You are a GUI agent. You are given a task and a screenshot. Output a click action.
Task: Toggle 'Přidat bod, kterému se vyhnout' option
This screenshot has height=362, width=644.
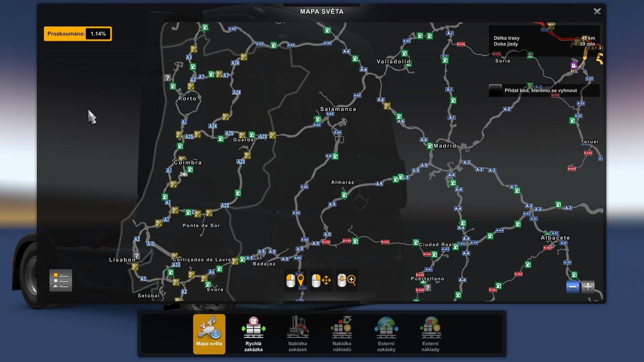click(x=495, y=90)
